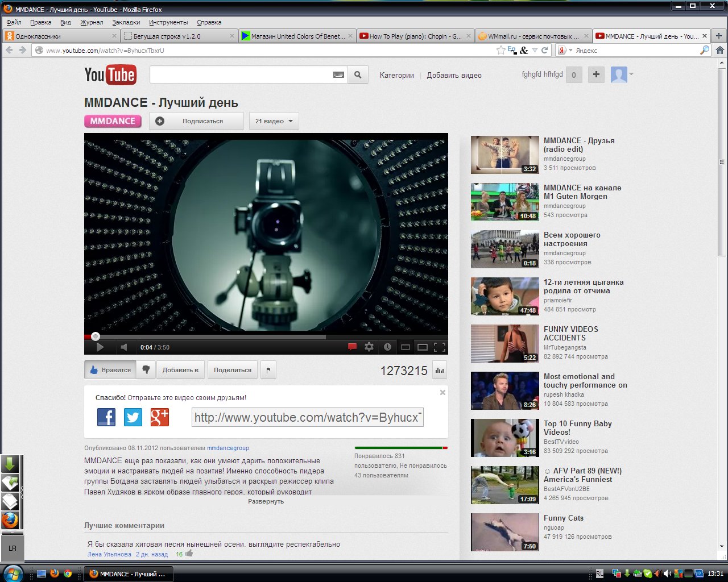This screenshot has width=728, height=582.
Task: Launch Chrome from quick launch
Action: (x=68, y=573)
